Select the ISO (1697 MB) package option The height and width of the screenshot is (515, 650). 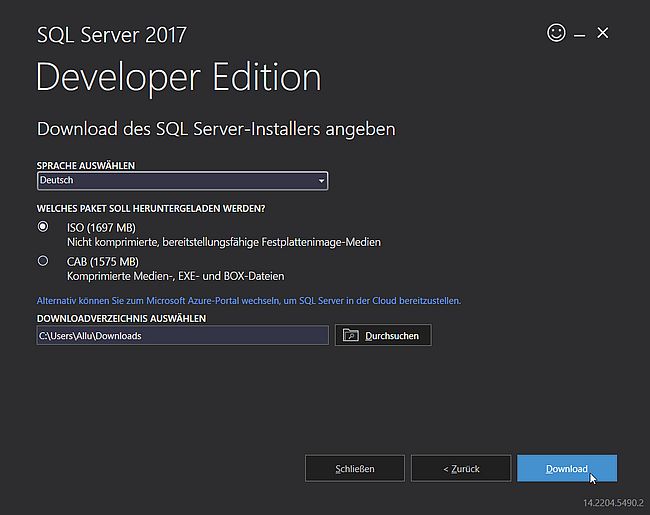(x=43, y=227)
